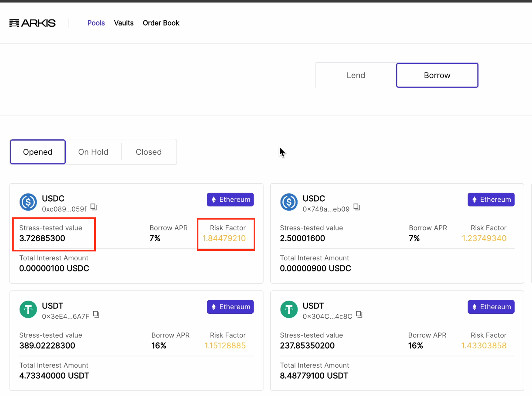Click USDC coin icon in first pool
This screenshot has width=532, height=397.
coord(28,202)
